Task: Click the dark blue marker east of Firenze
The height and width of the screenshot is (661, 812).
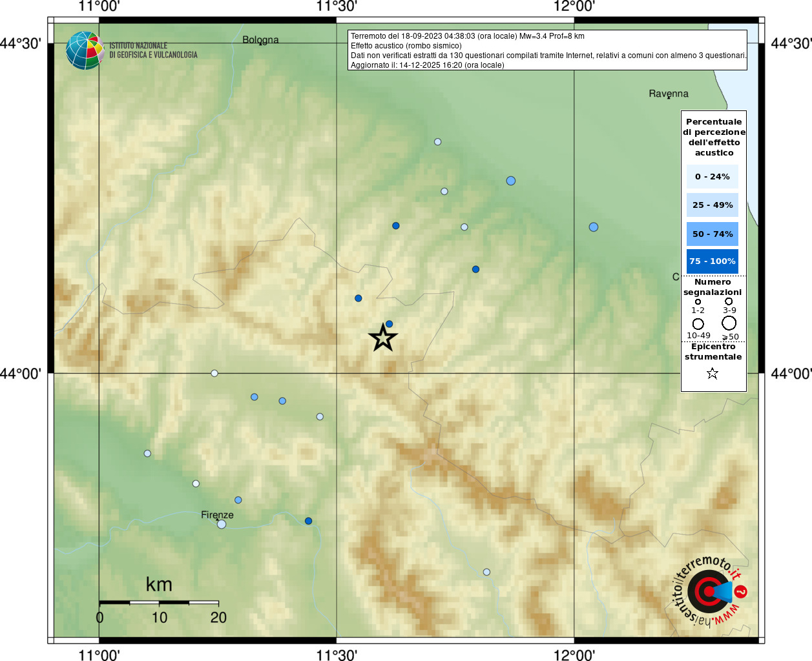Action: click(x=309, y=521)
